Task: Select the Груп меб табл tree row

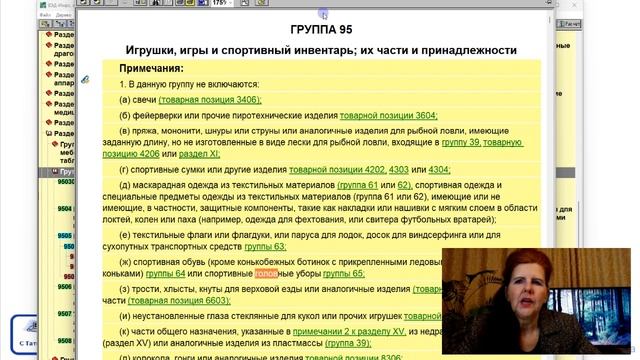Action: [63, 152]
